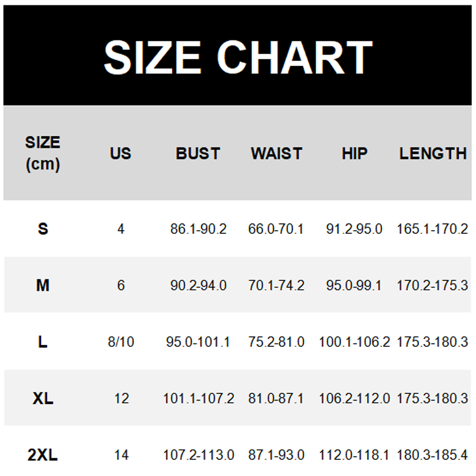Screen dimensions: 476x476
Task: Click US size 8/10 cell
Action: [x=121, y=342]
